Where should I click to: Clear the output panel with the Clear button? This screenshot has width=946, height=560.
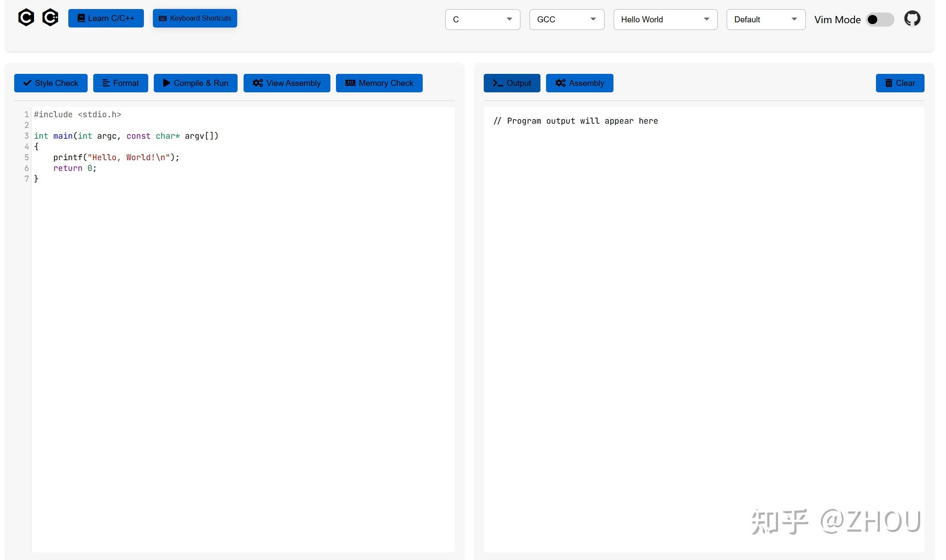click(x=900, y=83)
